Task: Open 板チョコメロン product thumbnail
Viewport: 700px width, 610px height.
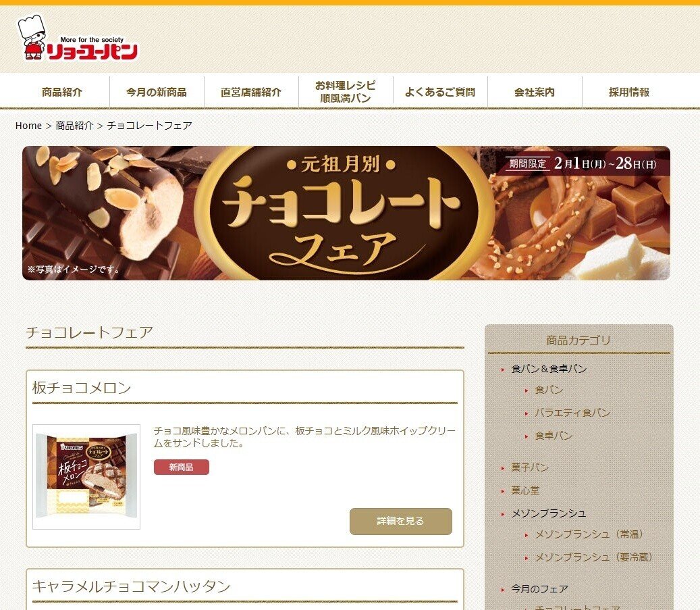Action: click(x=86, y=477)
